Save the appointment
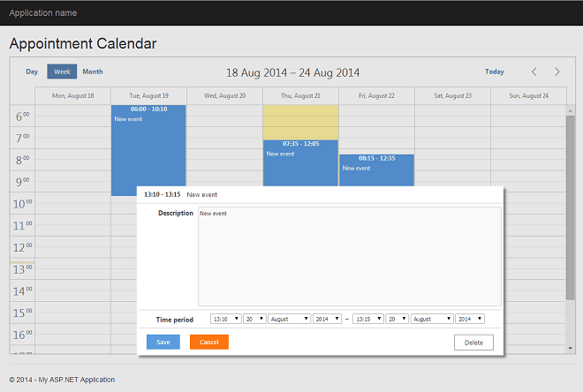 pyautogui.click(x=163, y=343)
